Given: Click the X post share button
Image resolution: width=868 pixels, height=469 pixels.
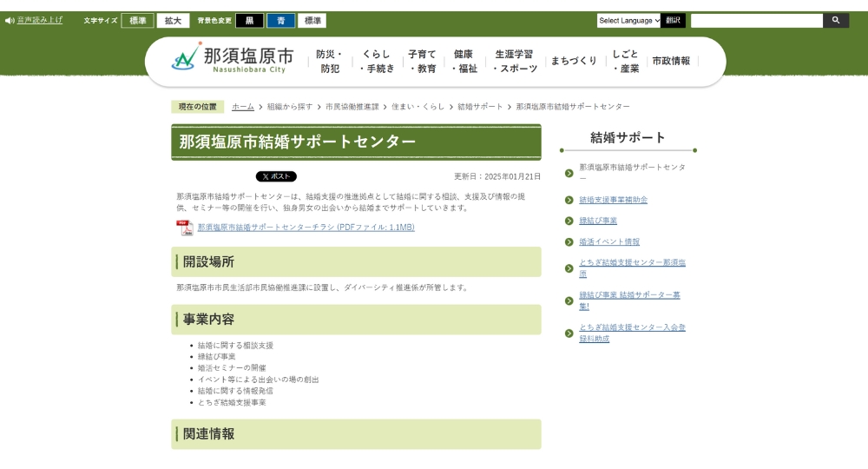Looking at the screenshot, I should point(276,176).
